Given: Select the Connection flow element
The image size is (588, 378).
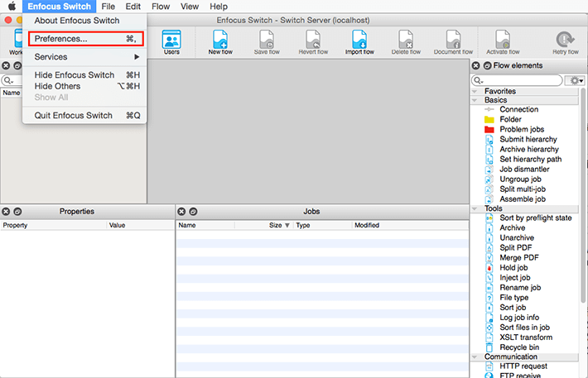Looking at the screenshot, I should click(518, 109).
